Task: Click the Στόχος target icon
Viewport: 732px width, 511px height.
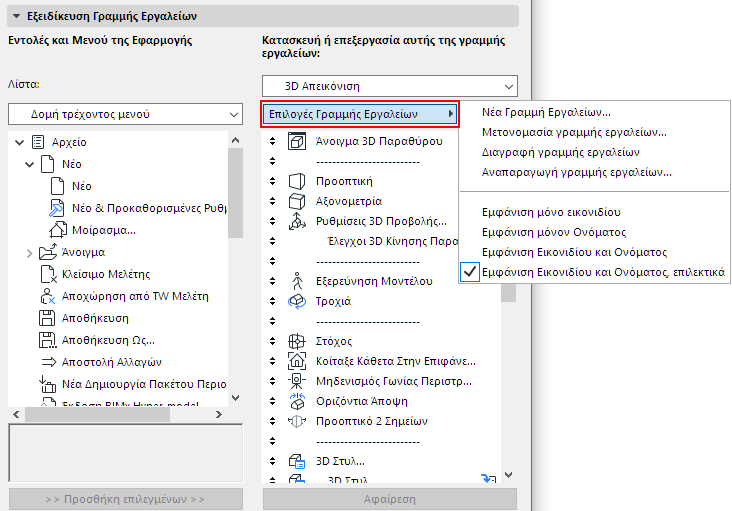Action: point(296,341)
